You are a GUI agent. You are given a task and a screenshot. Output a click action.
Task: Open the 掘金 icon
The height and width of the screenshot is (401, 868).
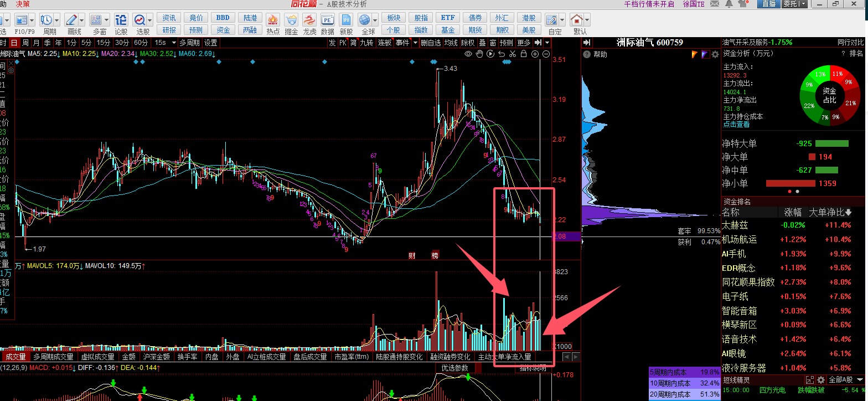click(291, 20)
